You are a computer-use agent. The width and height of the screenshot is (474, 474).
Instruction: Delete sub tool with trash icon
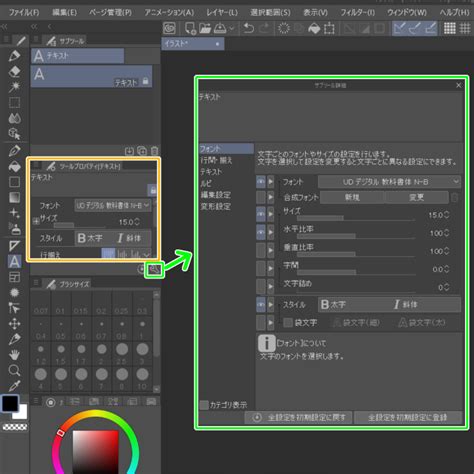pyautogui.click(x=154, y=151)
